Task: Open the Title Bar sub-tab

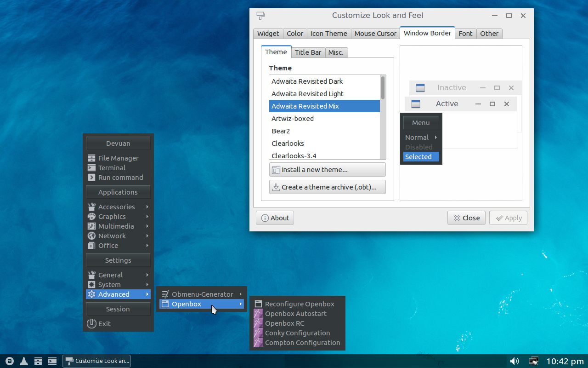Action: pyautogui.click(x=308, y=52)
